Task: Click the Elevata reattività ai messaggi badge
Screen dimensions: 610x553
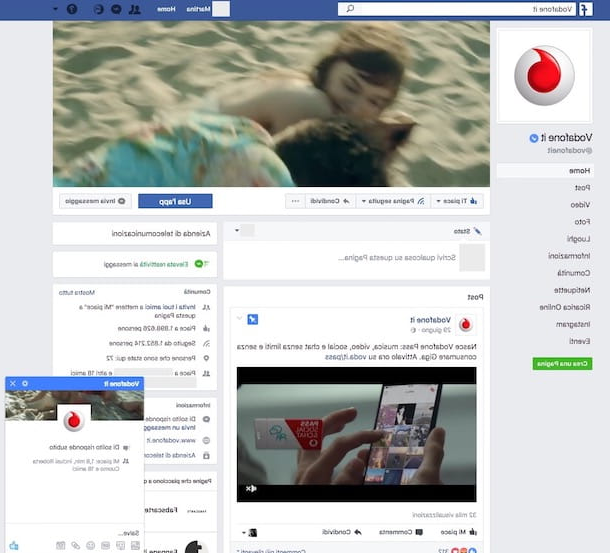Action: (156, 264)
